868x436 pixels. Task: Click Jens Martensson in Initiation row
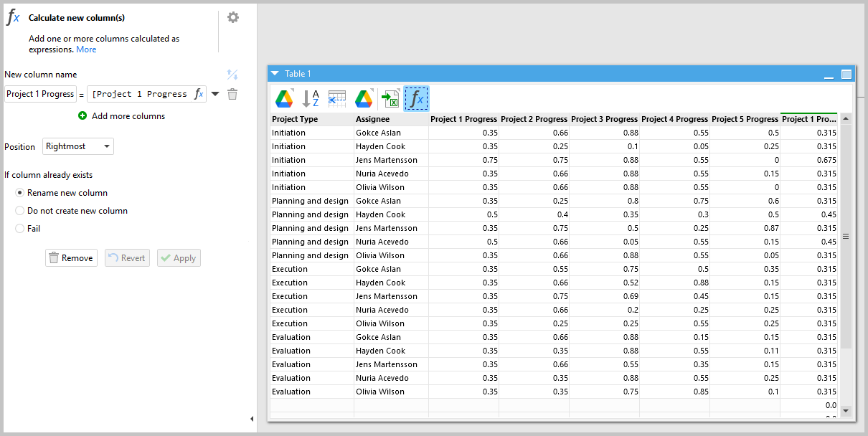click(391, 160)
